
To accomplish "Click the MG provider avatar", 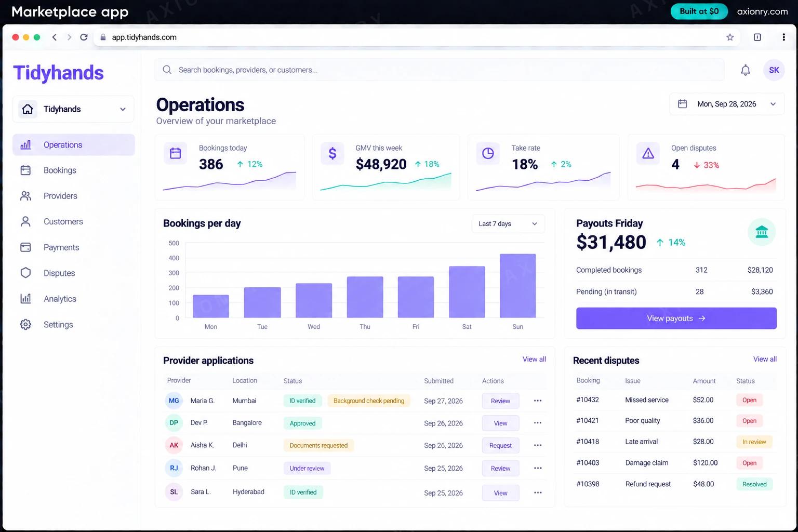I will coord(174,401).
